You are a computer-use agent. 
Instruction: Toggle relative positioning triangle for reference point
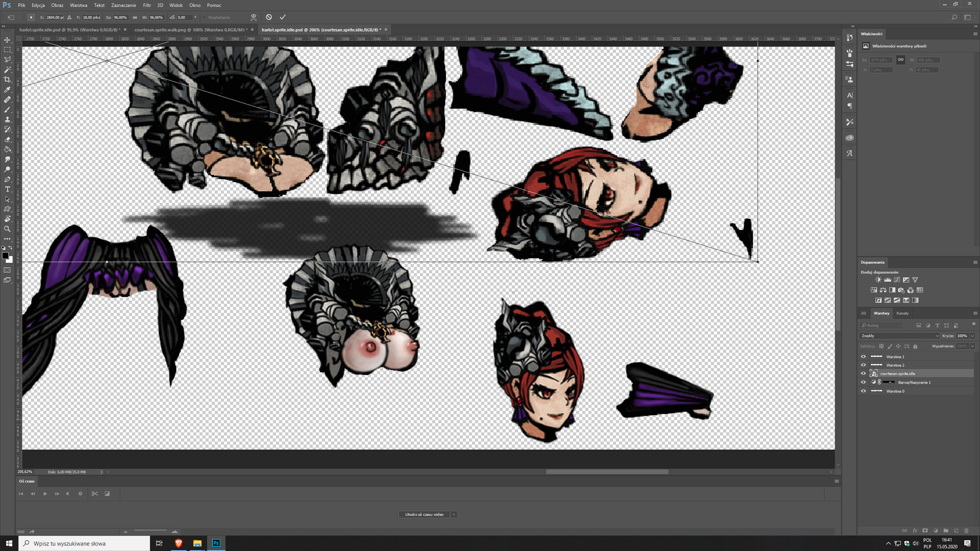(69, 17)
